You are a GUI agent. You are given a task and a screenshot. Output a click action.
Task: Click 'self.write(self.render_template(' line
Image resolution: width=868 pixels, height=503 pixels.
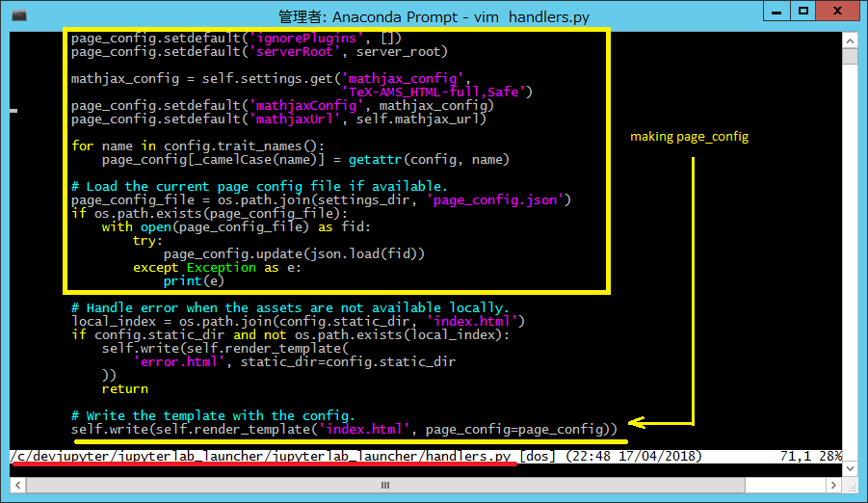225,349
